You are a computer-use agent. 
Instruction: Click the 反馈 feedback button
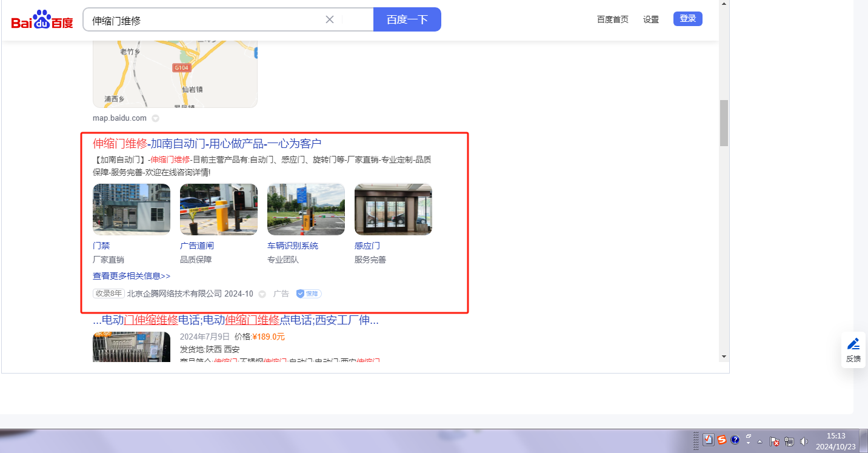click(853, 350)
